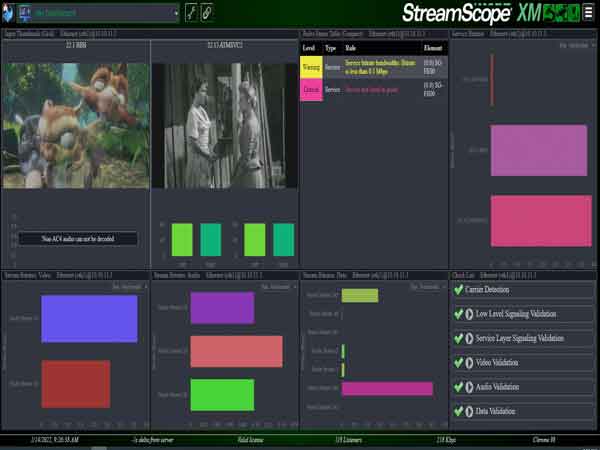The image size is (600, 450).
Task: Open the Stream Bitrates Audio sort dropdown
Action: tap(278, 286)
